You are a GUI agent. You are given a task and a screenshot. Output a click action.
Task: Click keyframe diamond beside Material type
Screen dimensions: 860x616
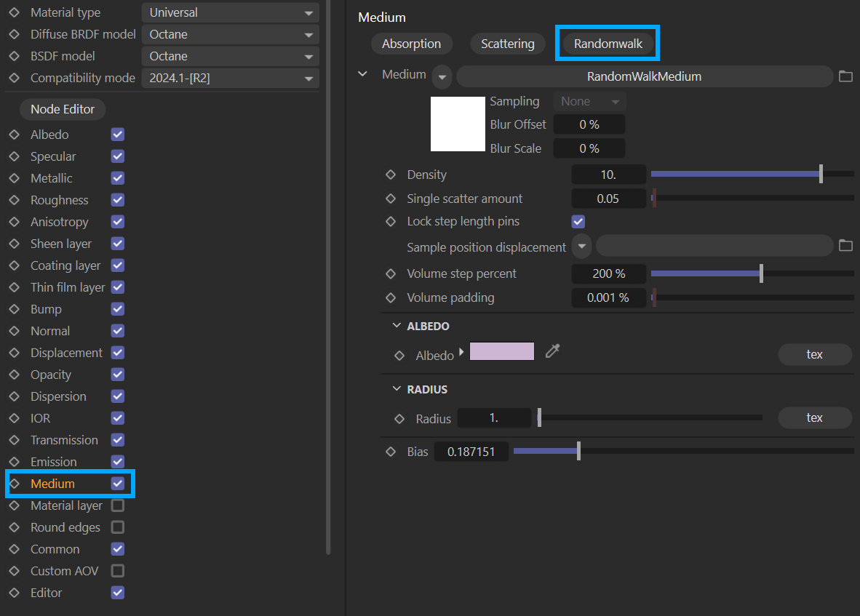coord(14,12)
